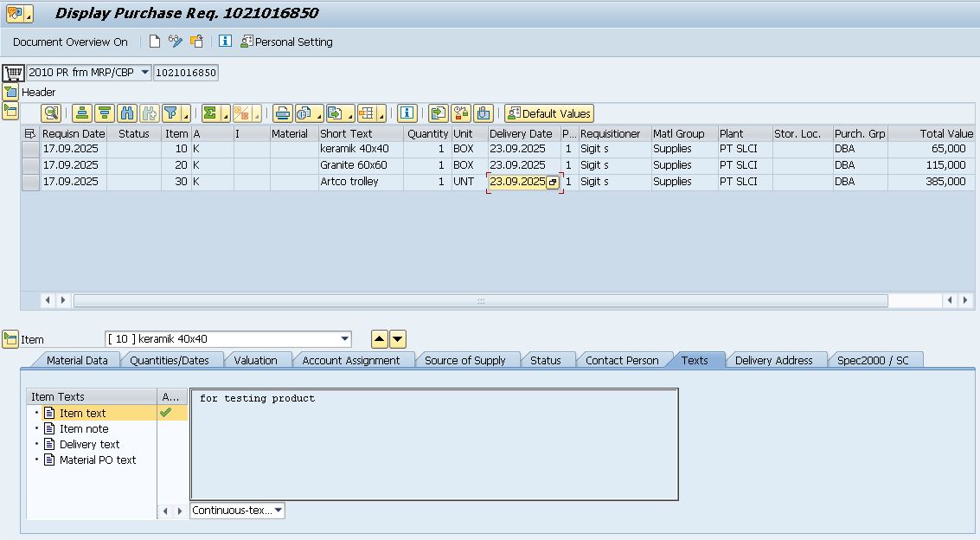
Task: Click Document Overview On button
Action: pos(70,42)
